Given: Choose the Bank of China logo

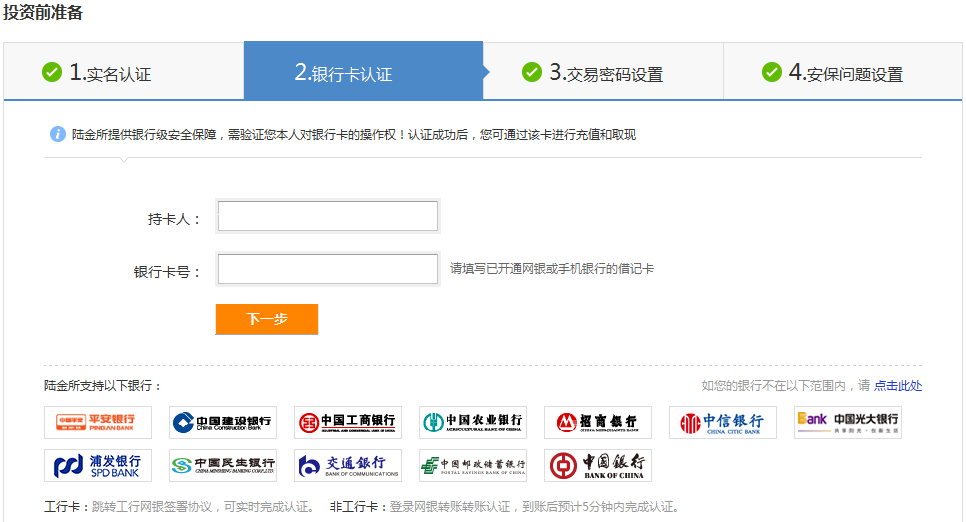Looking at the screenshot, I should click(x=598, y=465).
